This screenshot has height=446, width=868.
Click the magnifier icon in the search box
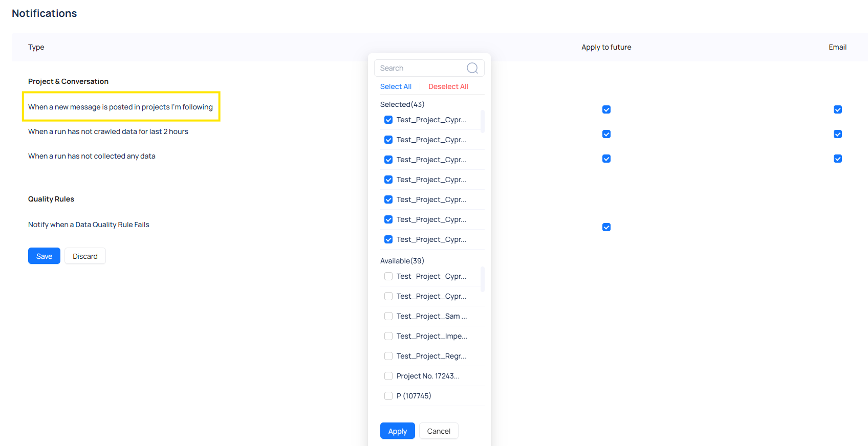472,68
